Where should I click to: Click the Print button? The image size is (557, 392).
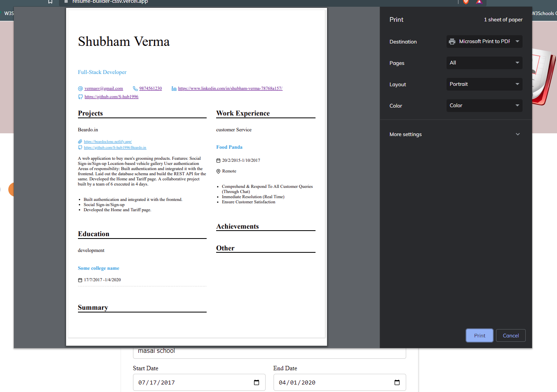pyautogui.click(x=479, y=335)
